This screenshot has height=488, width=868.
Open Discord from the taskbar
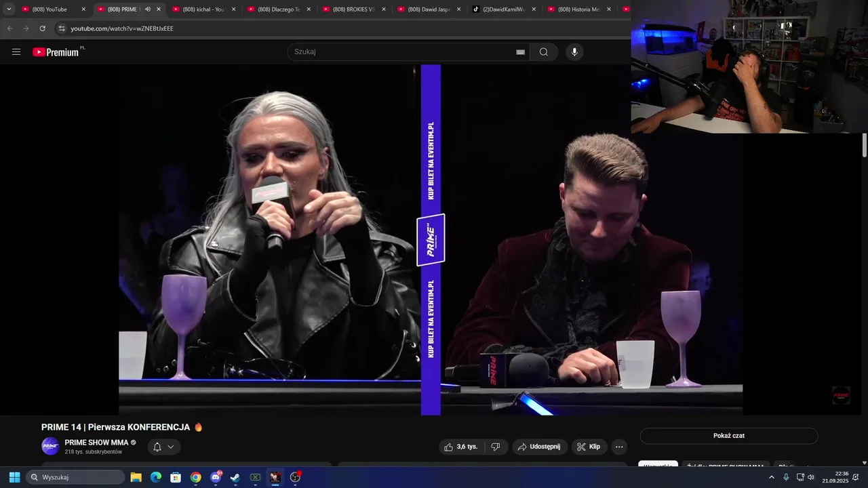pos(216,477)
